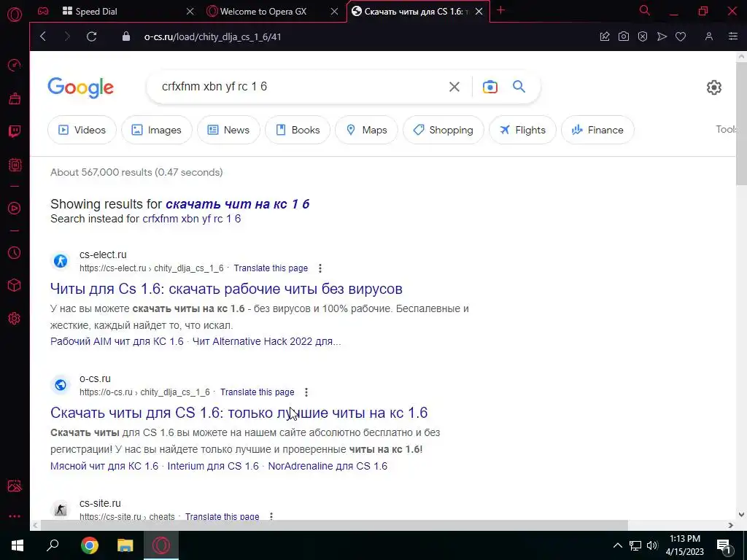The image size is (747, 560).
Task: Search in tabs magnifier icon
Action: (645, 10)
